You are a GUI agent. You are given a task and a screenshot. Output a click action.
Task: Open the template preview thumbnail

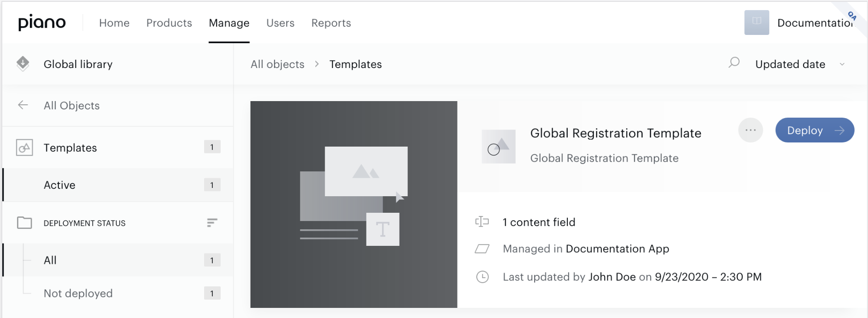354,204
